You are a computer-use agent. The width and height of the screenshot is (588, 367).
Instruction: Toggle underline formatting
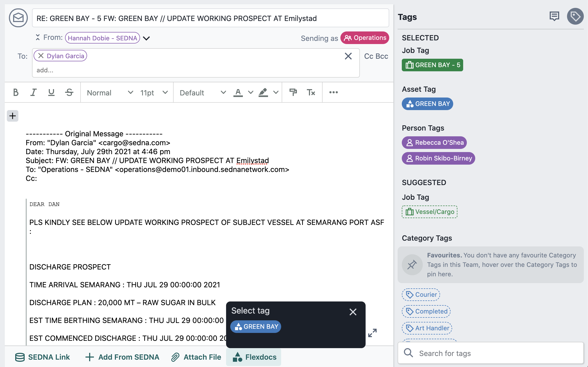[51, 92]
